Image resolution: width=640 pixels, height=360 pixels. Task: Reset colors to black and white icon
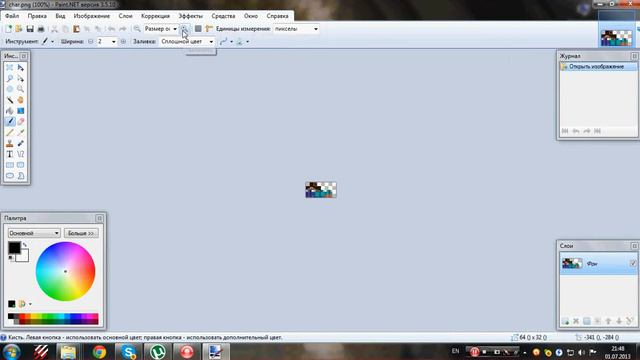pos(11,258)
